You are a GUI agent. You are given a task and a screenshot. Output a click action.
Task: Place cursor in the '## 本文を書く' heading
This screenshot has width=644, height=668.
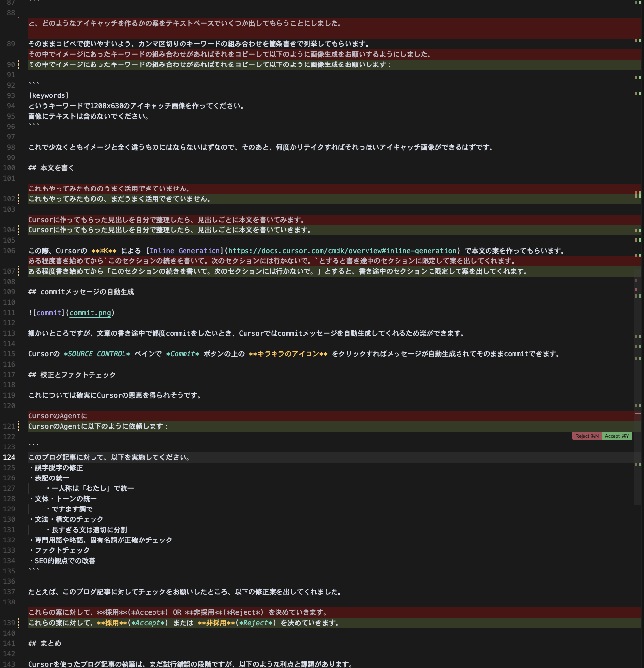coord(51,168)
